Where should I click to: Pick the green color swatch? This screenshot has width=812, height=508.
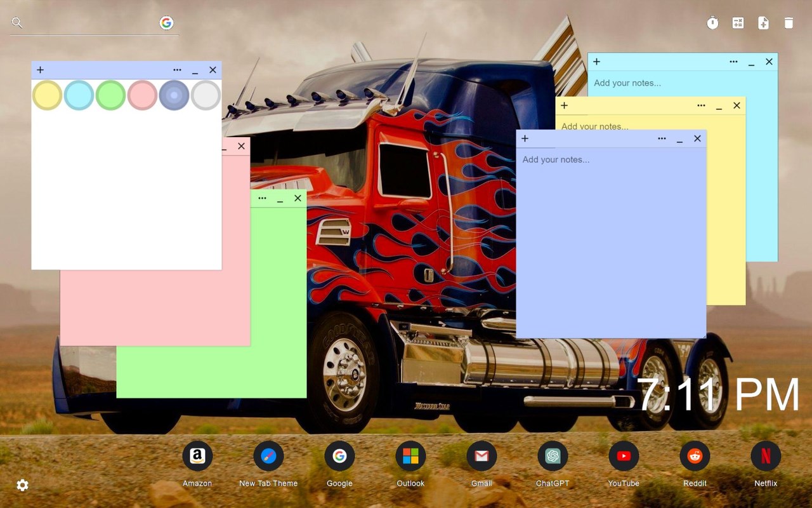[110, 95]
